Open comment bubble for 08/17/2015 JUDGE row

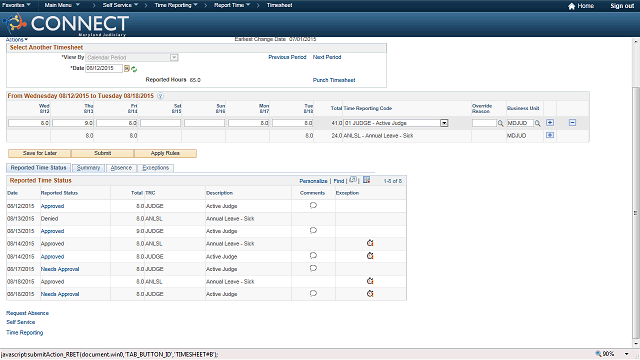pyautogui.click(x=313, y=269)
